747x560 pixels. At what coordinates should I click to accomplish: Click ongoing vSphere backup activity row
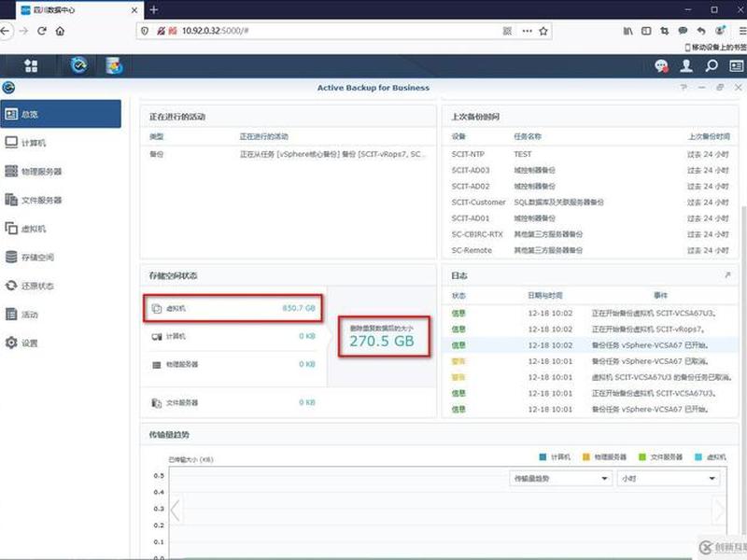click(288, 154)
